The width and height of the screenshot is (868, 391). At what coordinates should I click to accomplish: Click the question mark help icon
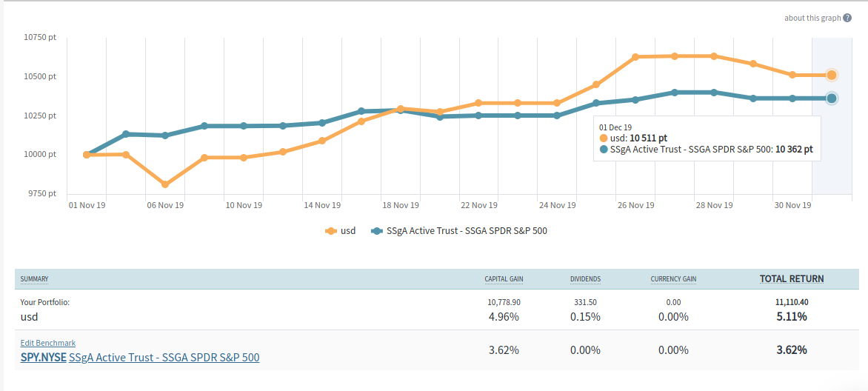pos(847,18)
